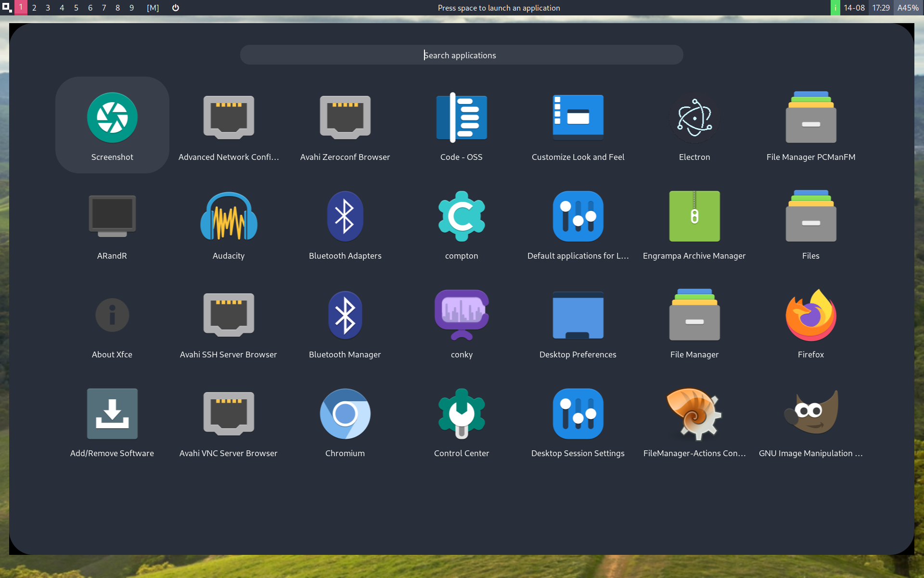Viewport: 924px width, 578px height.
Task: Click the top-left launcher icon
Action: click(x=7, y=8)
